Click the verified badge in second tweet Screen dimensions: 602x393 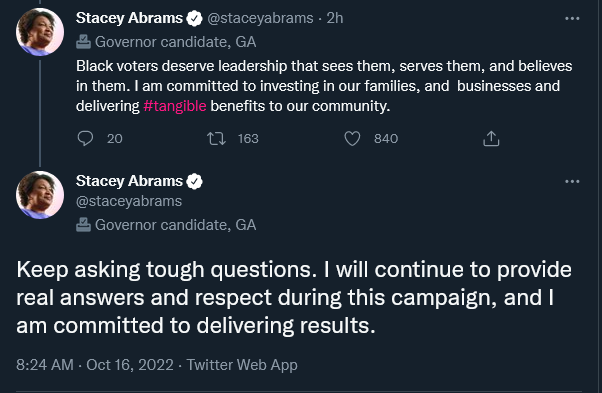coord(194,182)
